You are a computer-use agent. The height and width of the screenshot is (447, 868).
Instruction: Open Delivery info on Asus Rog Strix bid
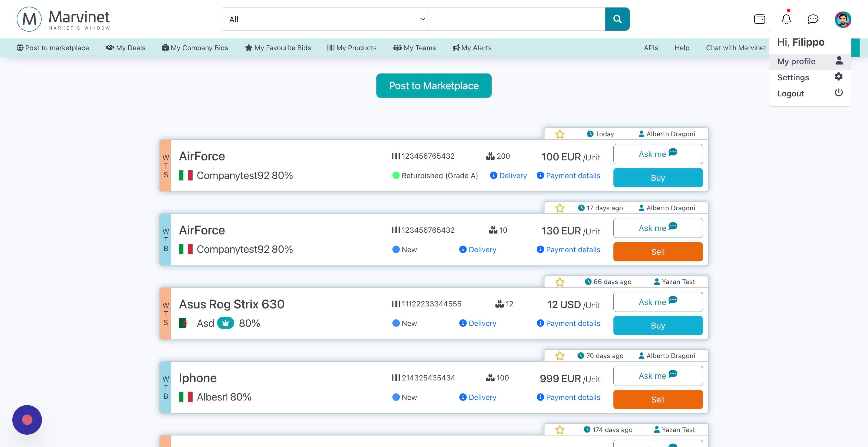[478, 323]
